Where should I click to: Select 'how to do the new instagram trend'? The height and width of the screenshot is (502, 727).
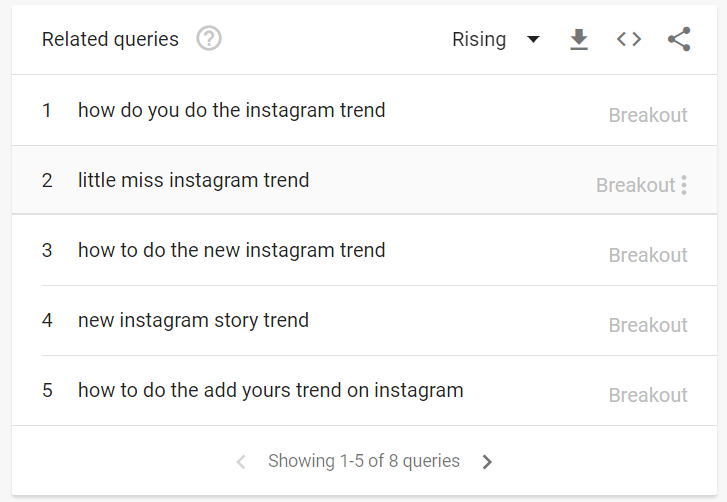coord(231,250)
